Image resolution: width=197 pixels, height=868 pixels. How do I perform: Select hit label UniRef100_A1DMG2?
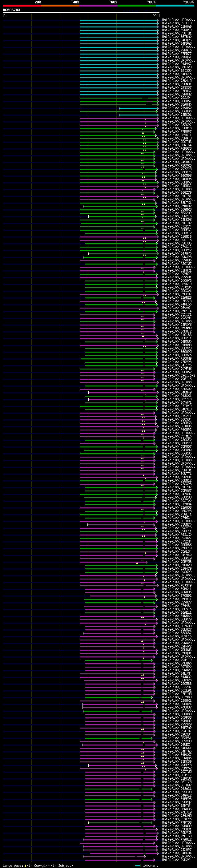(177, 186)
